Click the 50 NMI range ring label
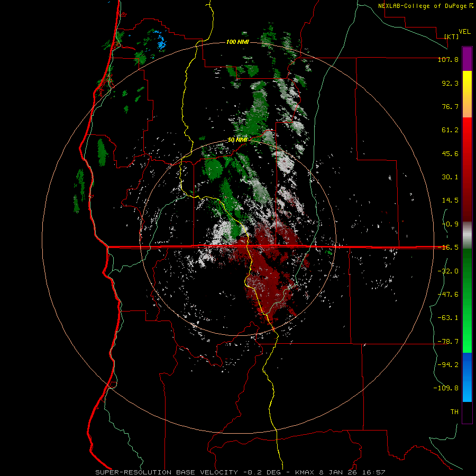Viewport: 476px width, 476px height. pos(237,140)
